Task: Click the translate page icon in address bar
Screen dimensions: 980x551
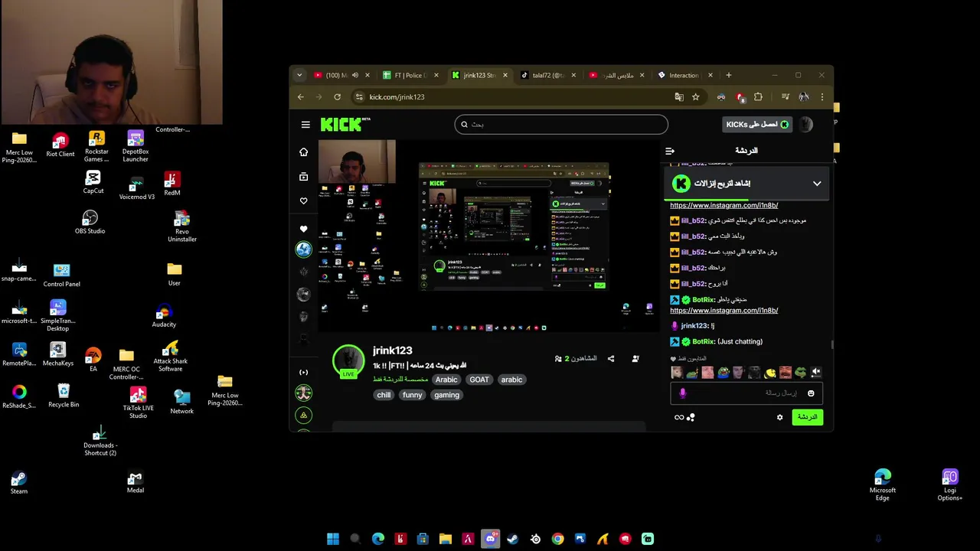Action: pos(679,97)
